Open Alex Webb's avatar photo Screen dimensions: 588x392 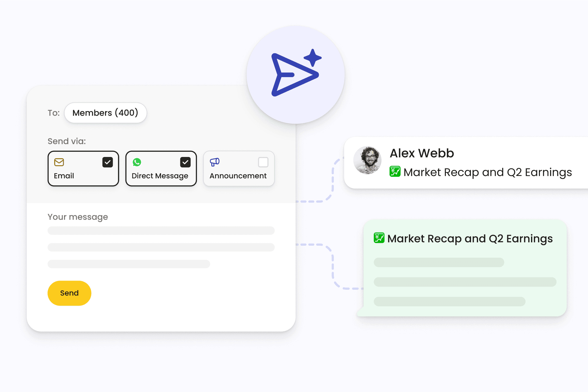367,160
